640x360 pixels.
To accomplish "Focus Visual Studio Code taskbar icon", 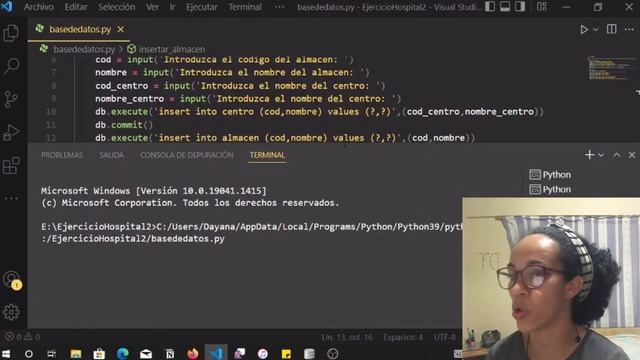I will tap(216, 353).
